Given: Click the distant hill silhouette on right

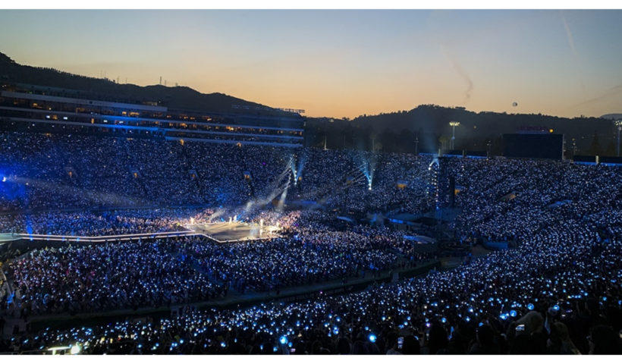Looking at the screenshot, I should point(476,119).
